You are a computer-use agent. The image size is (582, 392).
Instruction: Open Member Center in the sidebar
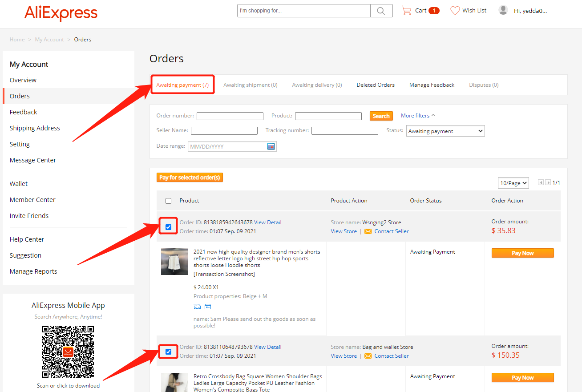[32, 200]
